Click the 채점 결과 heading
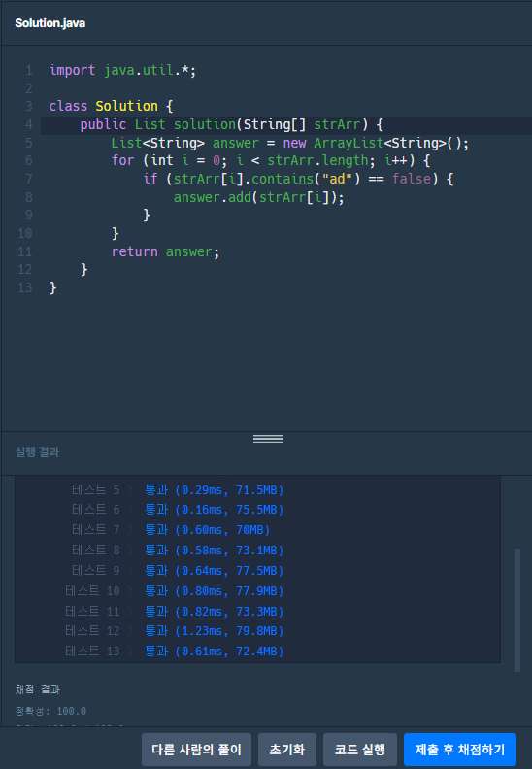This screenshot has height=769, width=532. 37,689
